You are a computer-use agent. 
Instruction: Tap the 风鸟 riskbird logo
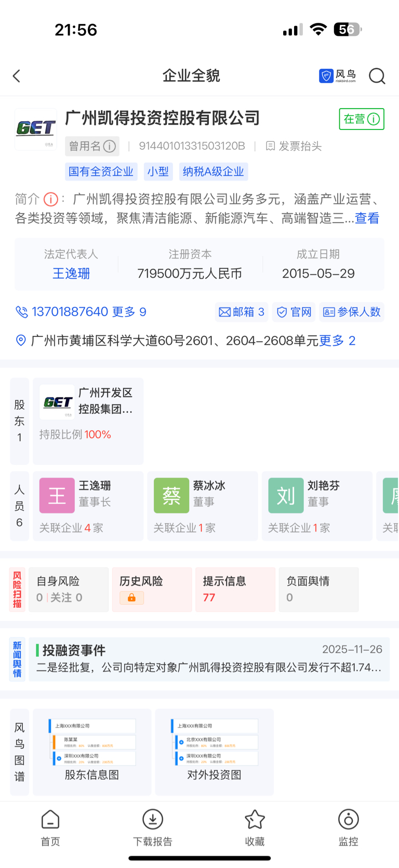point(338,76)
